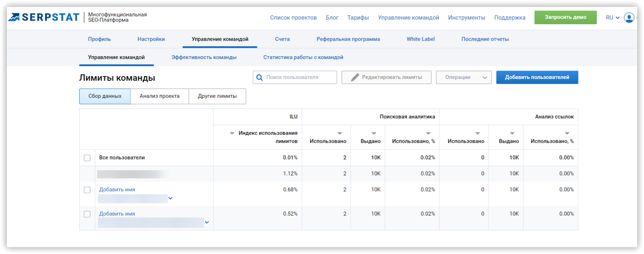The image size is (644, 254).
Task: Click the 1.12% ILU value
Action: pos(290,174)
